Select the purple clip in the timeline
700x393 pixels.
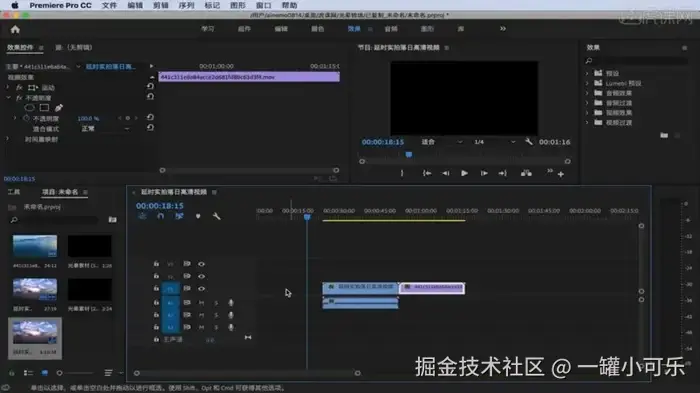coord(432,288)
